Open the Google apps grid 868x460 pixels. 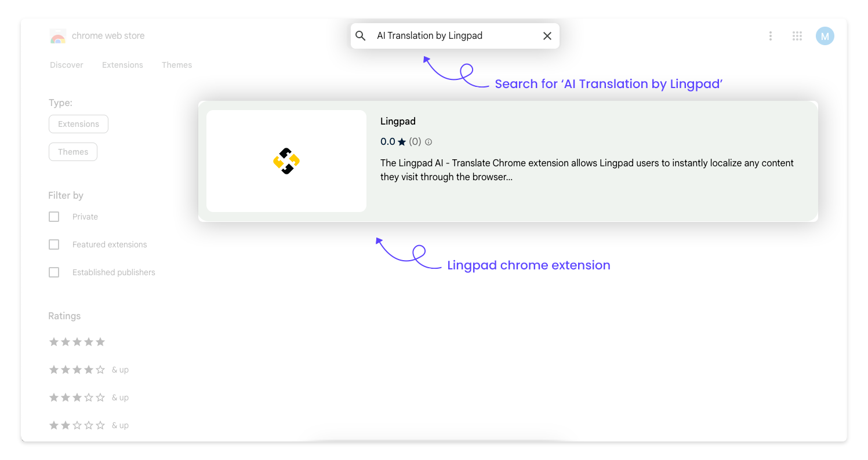[x=797, y=36]
